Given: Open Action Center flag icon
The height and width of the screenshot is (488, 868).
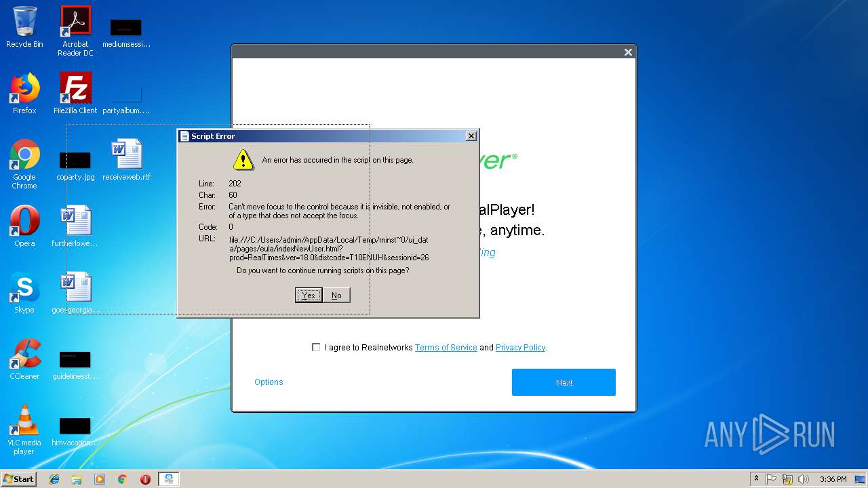Looking at the screenshot, I should pos(771,479).
